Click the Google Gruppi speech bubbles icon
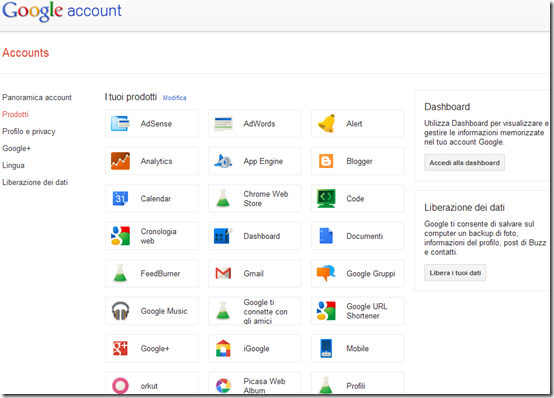554x398 pixels. click(x=326, y=273)
